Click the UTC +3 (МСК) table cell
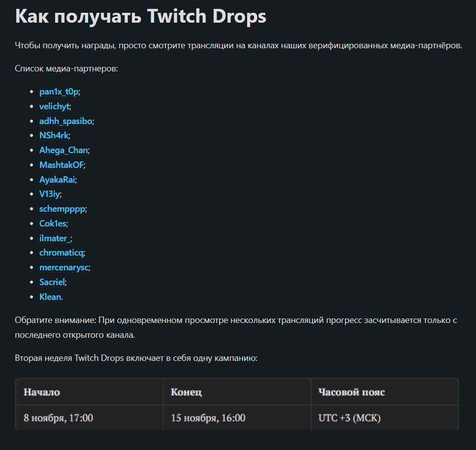Viewport: 476px width, 450px height. click(384, 418)
